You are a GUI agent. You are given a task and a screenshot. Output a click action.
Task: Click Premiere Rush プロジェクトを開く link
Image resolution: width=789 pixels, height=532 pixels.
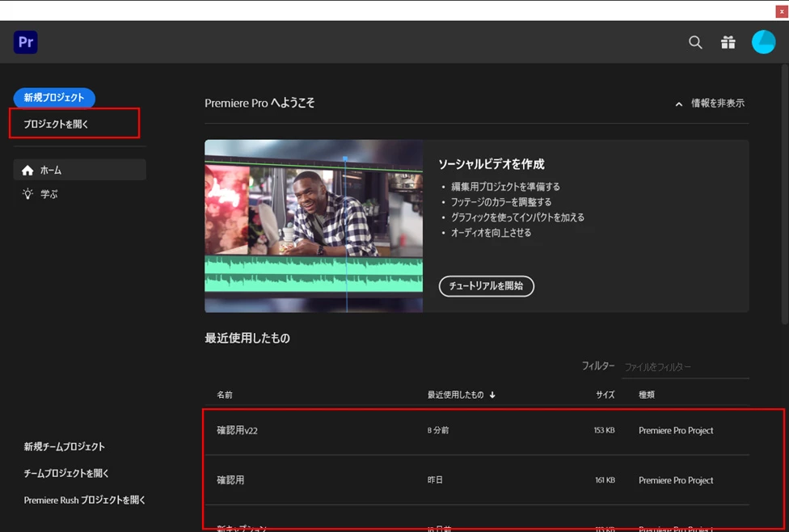[85, 500]
